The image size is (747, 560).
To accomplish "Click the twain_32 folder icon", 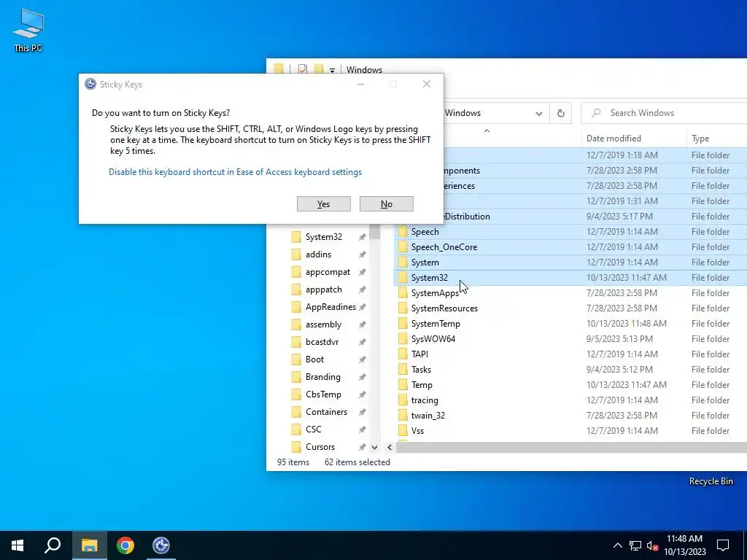I will pos(403,415).
